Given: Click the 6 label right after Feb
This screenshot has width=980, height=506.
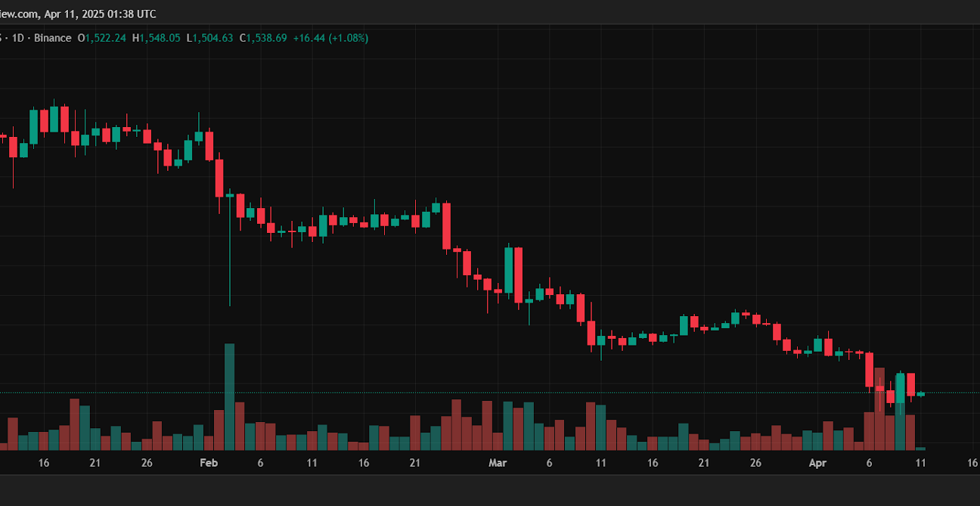Looking at the screenshot, I should click(260, 463).
